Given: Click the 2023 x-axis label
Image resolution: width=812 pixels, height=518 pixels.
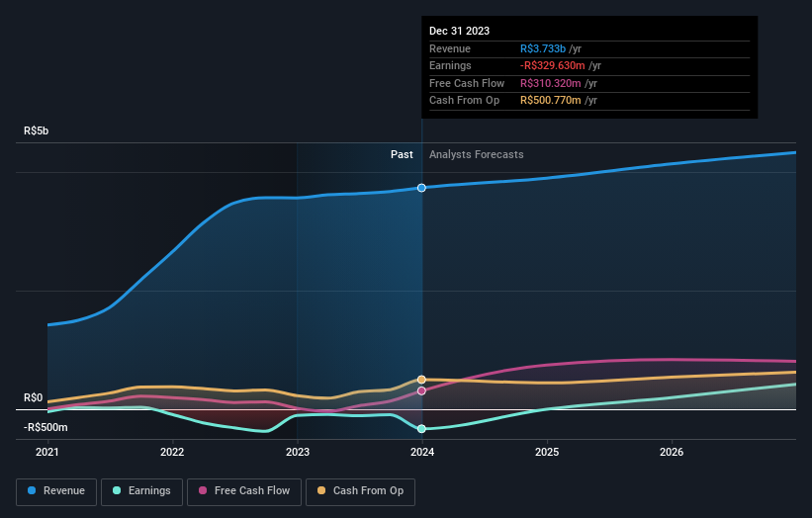Looking at the screenshot, I should [298, 452].
